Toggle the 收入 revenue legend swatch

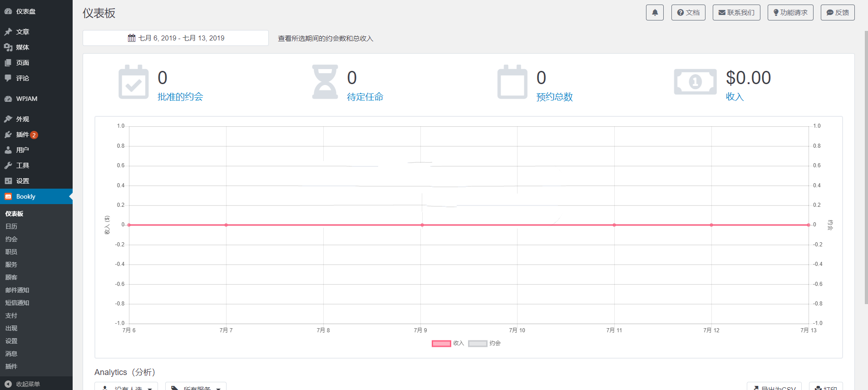coord(441,344)
